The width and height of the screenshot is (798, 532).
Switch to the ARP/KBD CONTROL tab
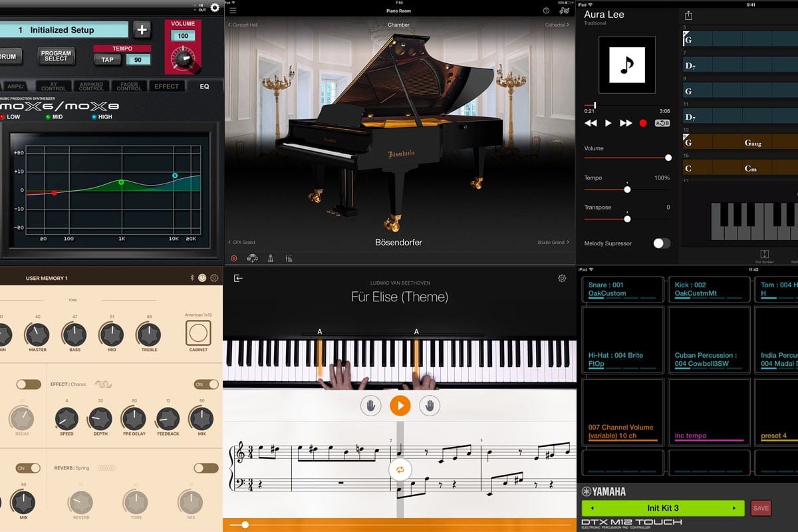(x=91, y=86)
